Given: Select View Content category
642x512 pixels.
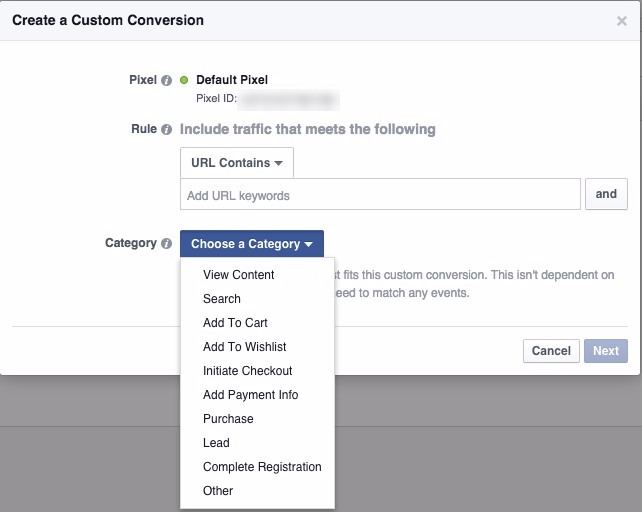Looking at the screenshot, I should coord(257,275).
